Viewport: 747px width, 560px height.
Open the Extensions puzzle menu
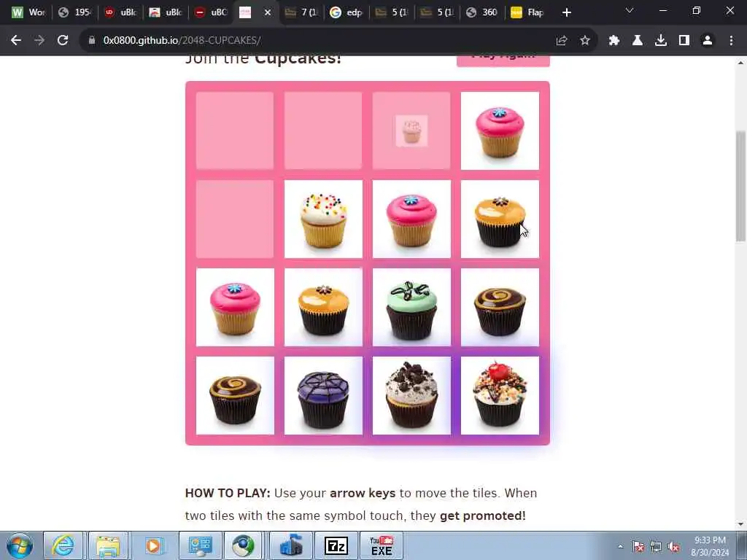(x=614, y=41)
